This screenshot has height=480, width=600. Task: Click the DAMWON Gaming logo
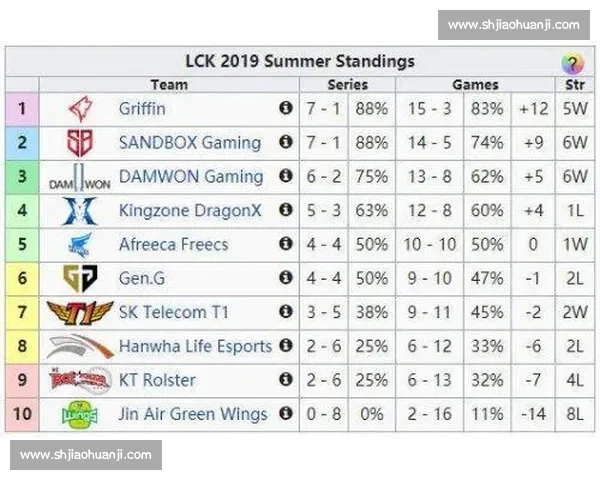79,177
